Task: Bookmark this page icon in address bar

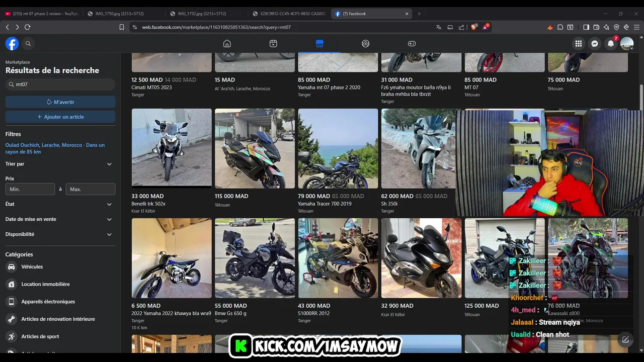Action: [122, 27]
